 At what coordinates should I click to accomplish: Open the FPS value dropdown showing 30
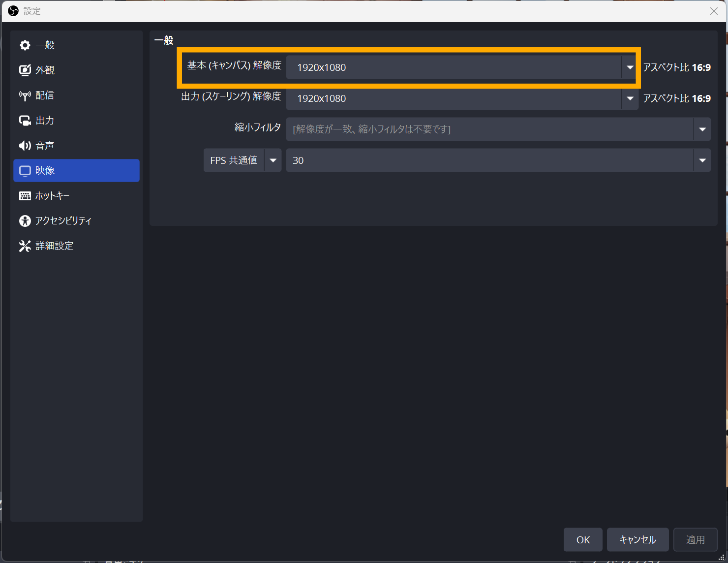pos(702,160)
